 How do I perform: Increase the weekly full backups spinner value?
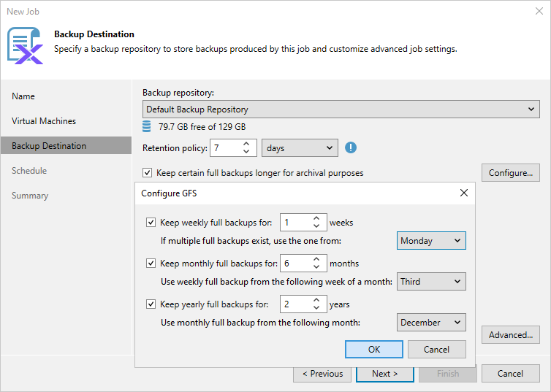(x=317, y=218)
